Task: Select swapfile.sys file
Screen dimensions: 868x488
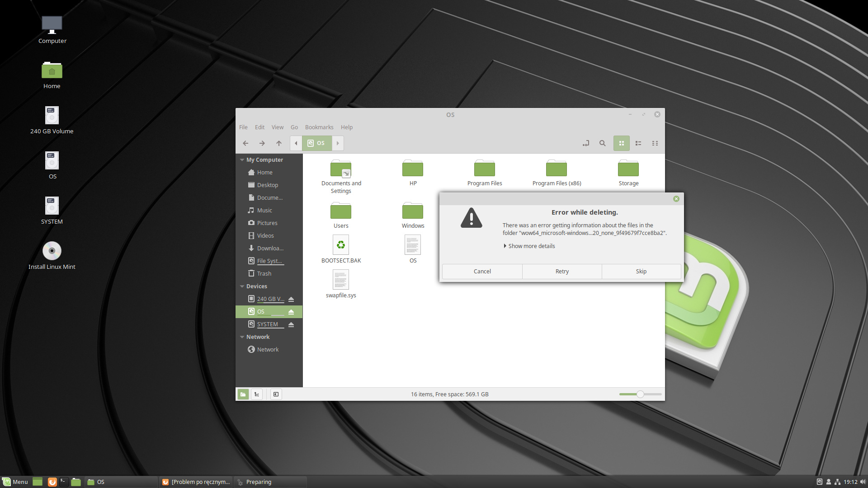Action: pyautogui.click(x=341, y=284)
